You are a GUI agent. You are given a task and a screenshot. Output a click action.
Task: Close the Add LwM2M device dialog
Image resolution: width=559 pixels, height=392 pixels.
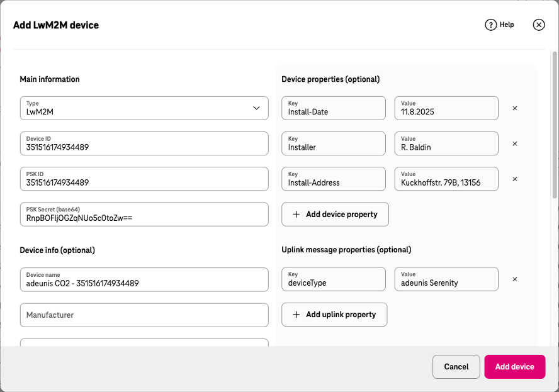(539, 25)
